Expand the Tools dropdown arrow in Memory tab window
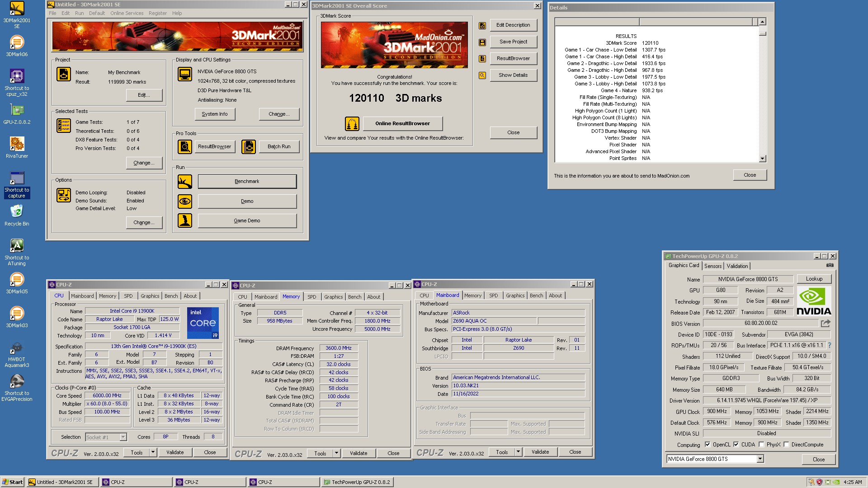Screen dimensions: 868x488 click(x=336, y=453)
